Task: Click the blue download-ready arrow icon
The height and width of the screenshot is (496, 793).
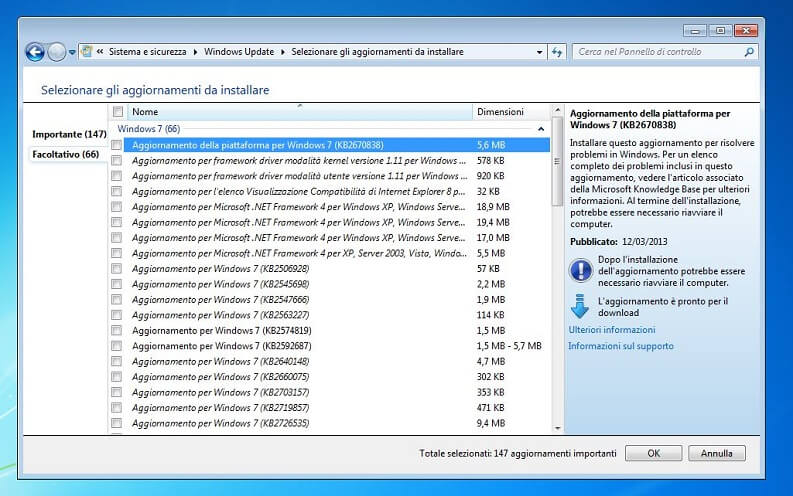Action: (580, 306)
